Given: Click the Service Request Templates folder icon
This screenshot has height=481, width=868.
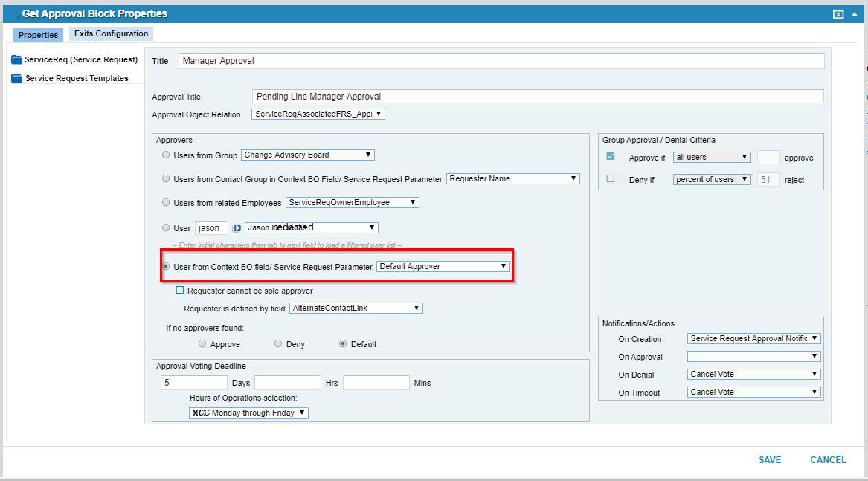Looking at the screenshot, I should (16, 79).
